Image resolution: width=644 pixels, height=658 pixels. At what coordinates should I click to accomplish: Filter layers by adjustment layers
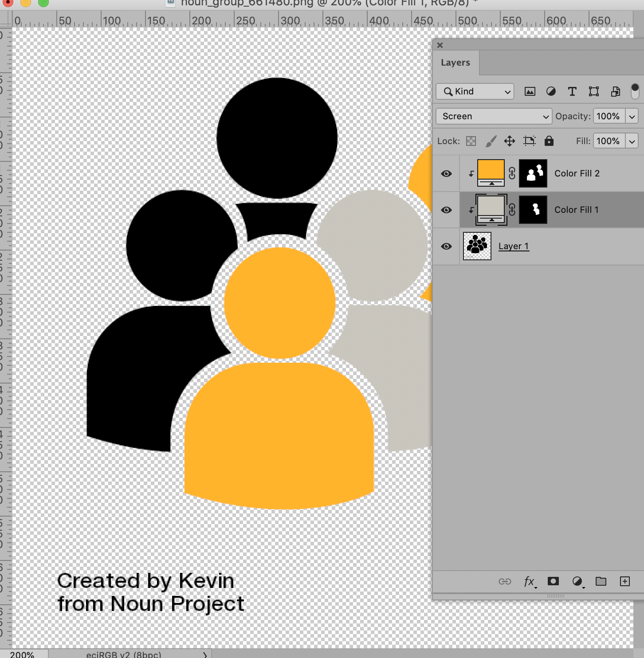(x=551, y=91)
